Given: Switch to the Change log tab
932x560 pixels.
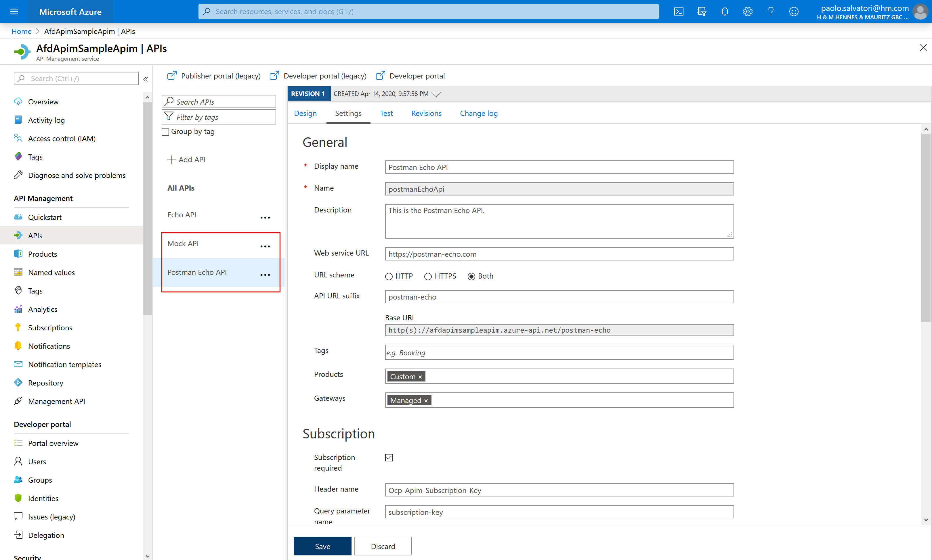Looking at the screenshot, I should 478,113.
